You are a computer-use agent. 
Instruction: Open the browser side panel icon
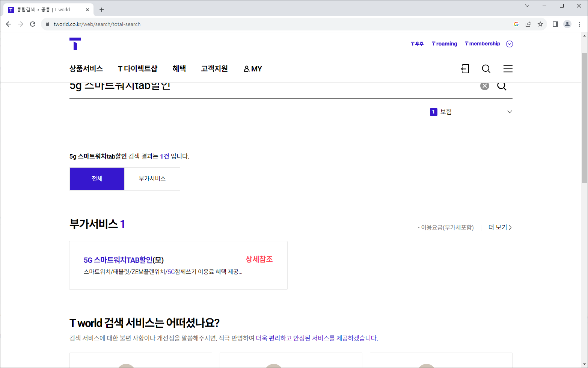pyautogui.click(x=555, y=24)
